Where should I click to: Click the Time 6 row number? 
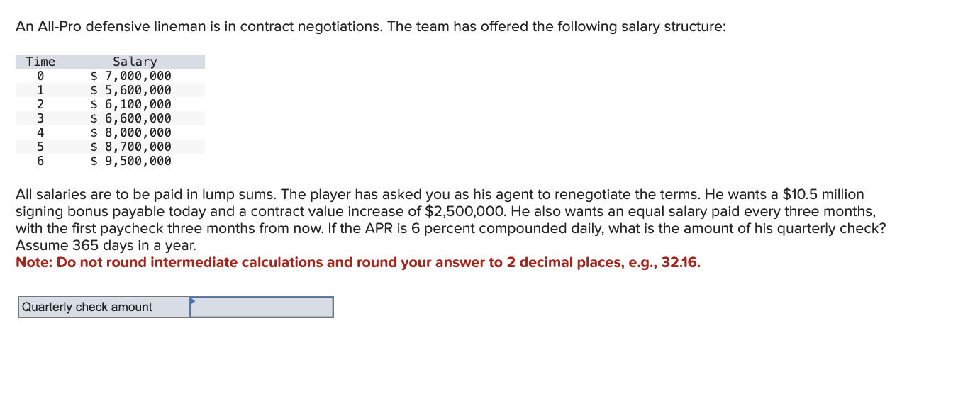point(39,161)
